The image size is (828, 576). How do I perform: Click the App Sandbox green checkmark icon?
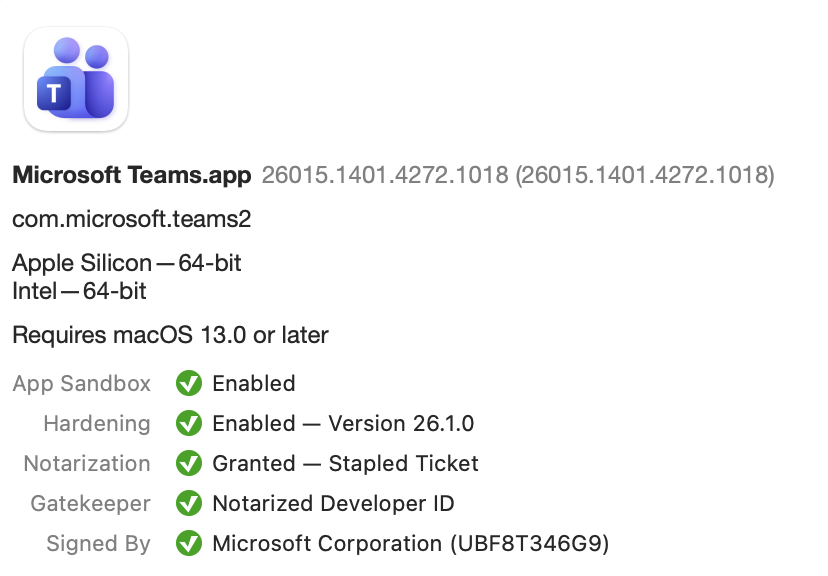[189, 383]
